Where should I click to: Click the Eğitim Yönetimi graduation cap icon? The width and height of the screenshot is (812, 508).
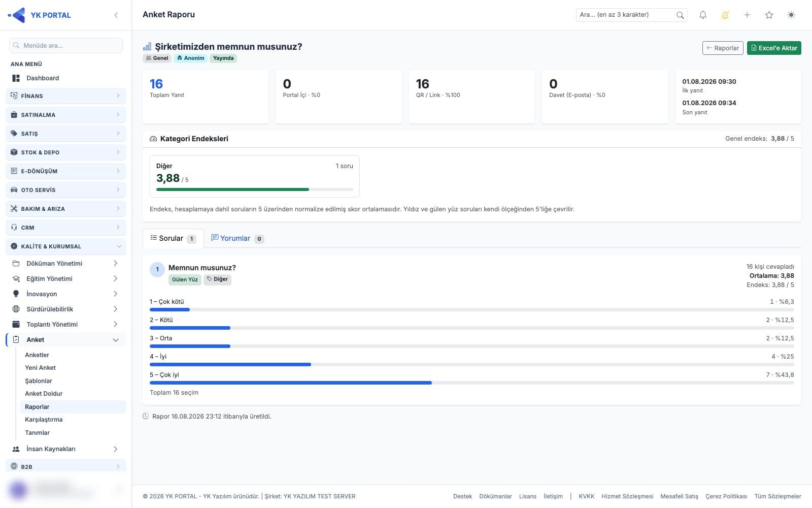(16, 279)
